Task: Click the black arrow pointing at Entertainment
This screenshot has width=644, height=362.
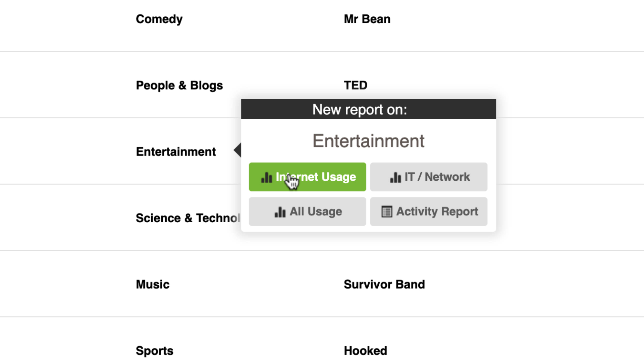Action: tap(237, 150)
